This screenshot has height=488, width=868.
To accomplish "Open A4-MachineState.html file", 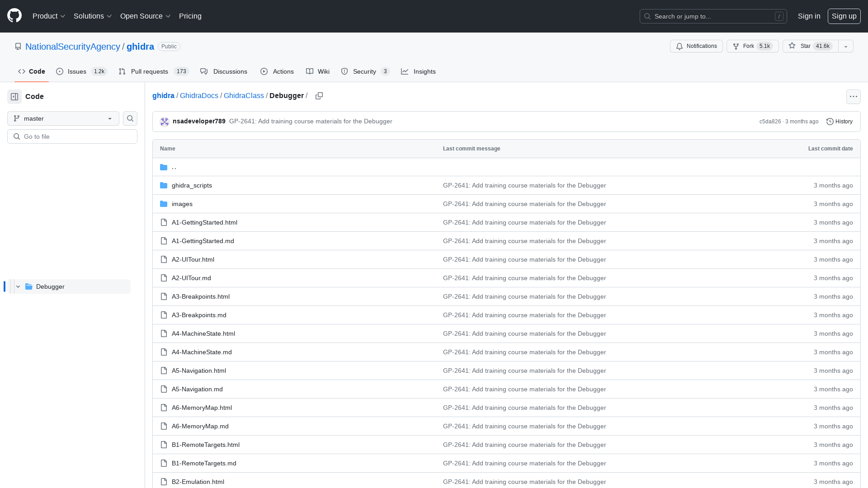I will point(203,334).
